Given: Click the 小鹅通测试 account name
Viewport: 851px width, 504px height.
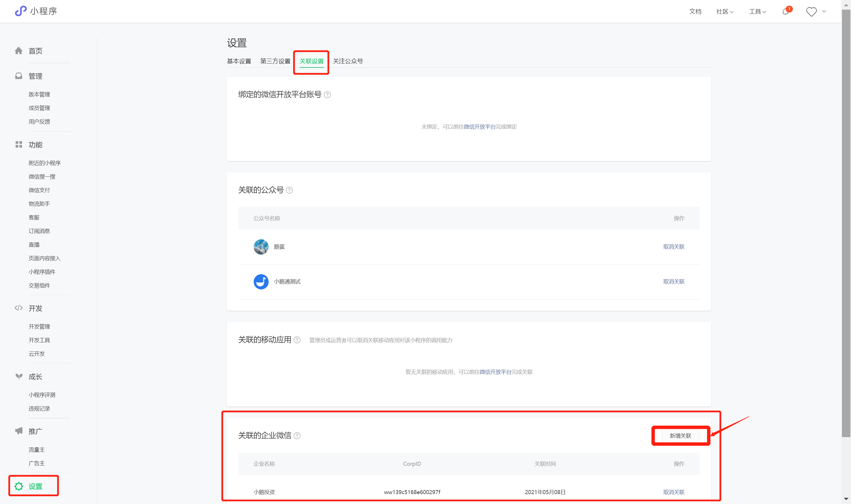Looking at the screenshot, I should point(287,281).
